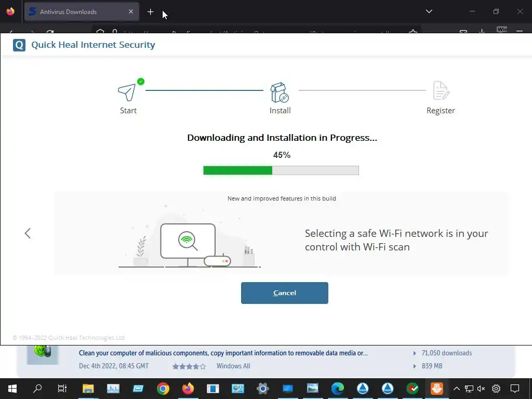Cancel the Quick Heal installation
Image resolution: width=532 pixels, height=399 pixels.
pyautogui.click(x=284, y=293)
